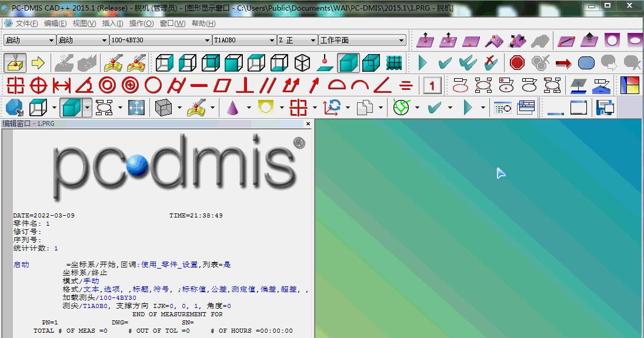Click the scale-to-fit arrows icon

coord(136,108)
